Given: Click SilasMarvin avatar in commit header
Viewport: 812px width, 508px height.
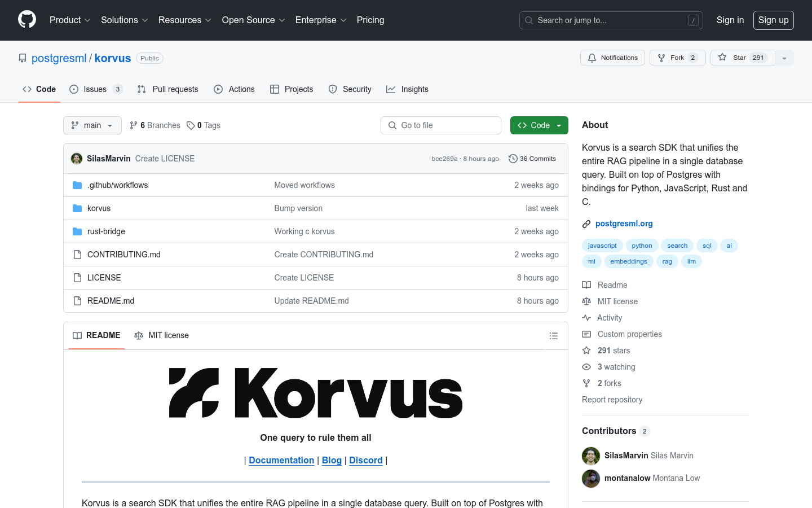Looking at the screenshot, I should [x=77, y=159].
